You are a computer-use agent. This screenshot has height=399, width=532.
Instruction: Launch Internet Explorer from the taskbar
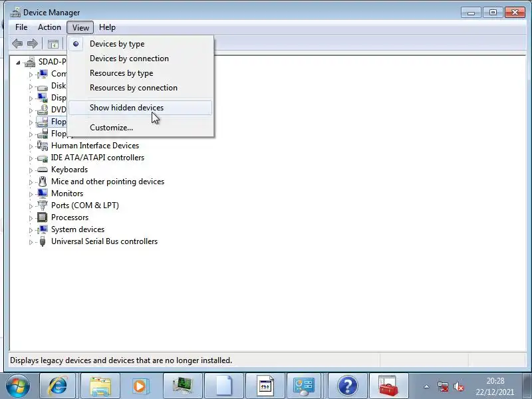click(x=58, y=386)
